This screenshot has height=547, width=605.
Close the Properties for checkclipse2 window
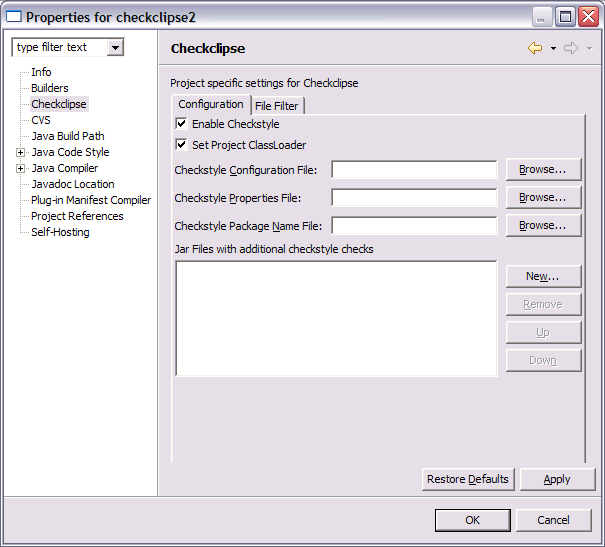click(588, 17)
